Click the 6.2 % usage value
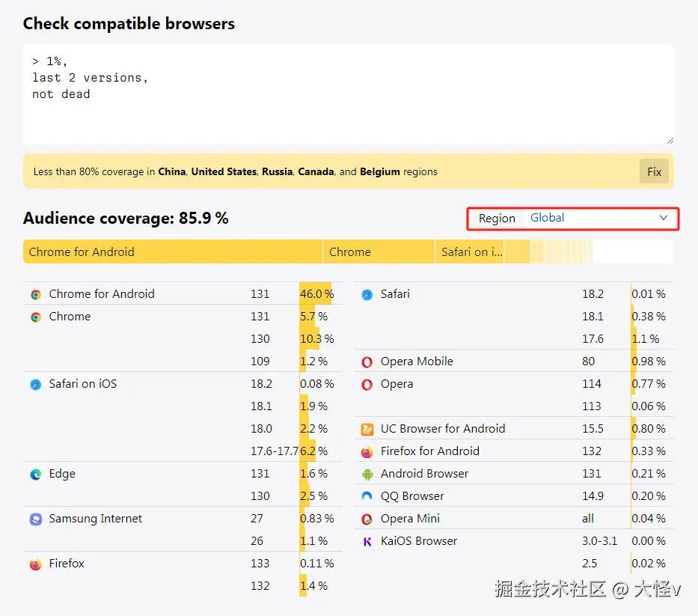 (313, 451)
